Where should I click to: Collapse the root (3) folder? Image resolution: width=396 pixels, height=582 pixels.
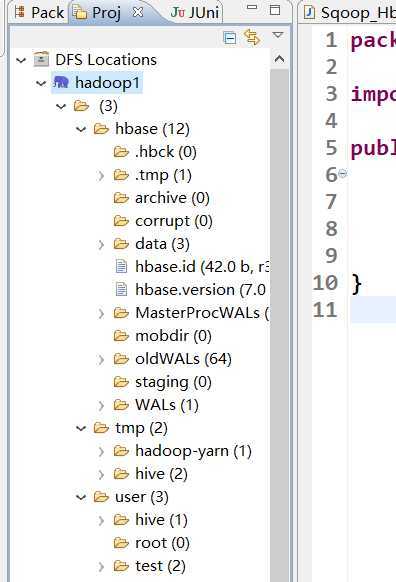pos(61,106)
